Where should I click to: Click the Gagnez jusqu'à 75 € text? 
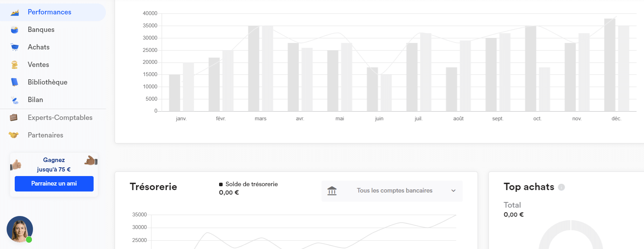click(x=54, y=165)
